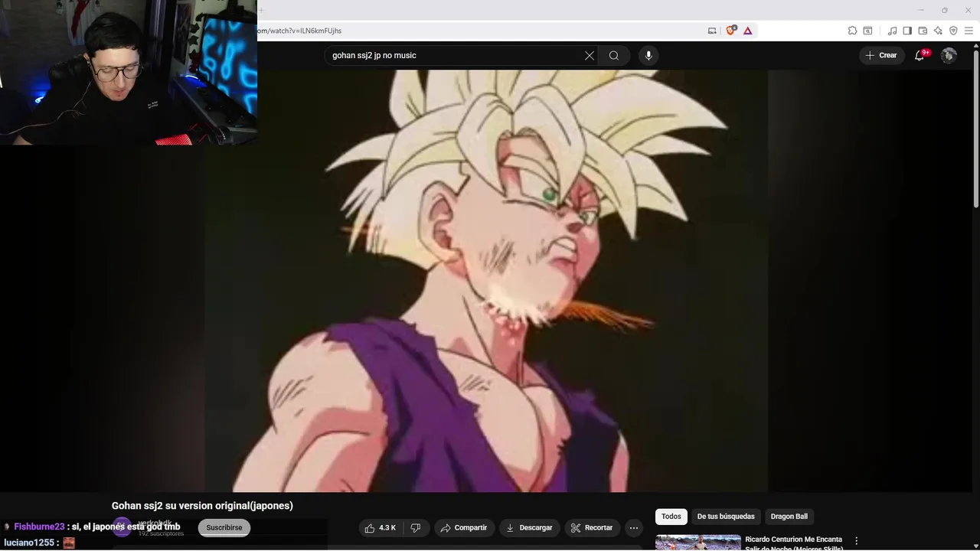Click Fishburne23 username in chat overlay
Screen dimensions: 980x551
pos(39,527)
